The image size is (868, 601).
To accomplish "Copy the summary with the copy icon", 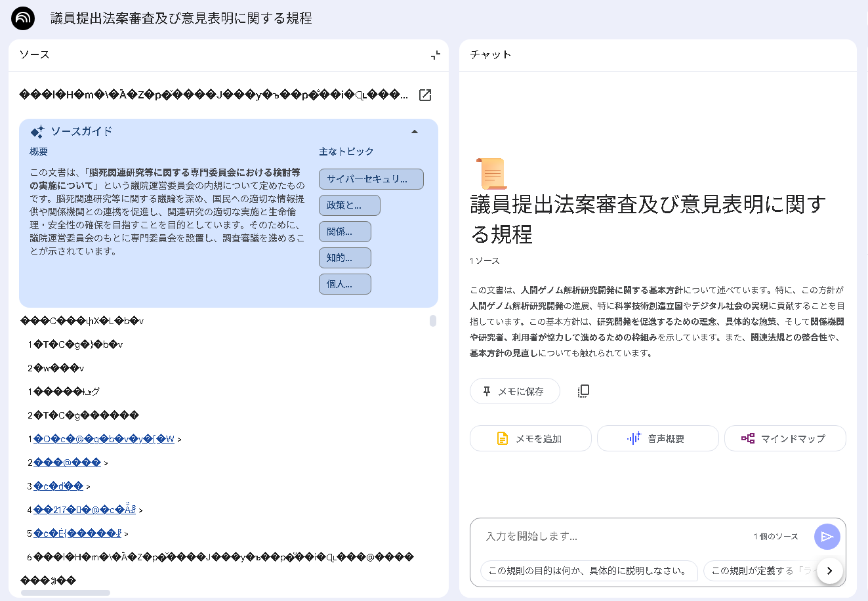I will tap(583, 391).
